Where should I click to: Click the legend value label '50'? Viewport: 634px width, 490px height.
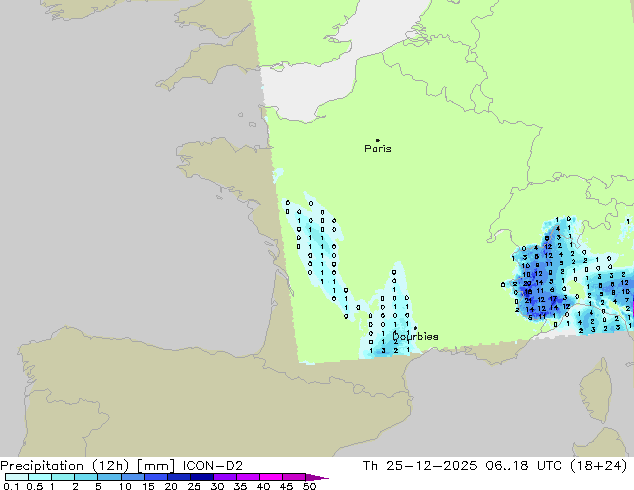pyautogui.click(x=309, y=486)
